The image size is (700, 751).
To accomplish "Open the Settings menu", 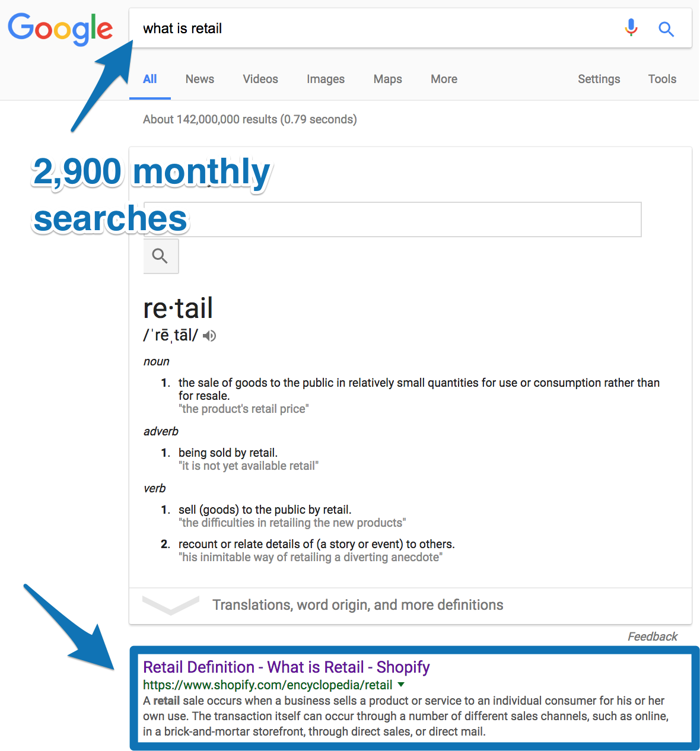I will coord(599,79).
